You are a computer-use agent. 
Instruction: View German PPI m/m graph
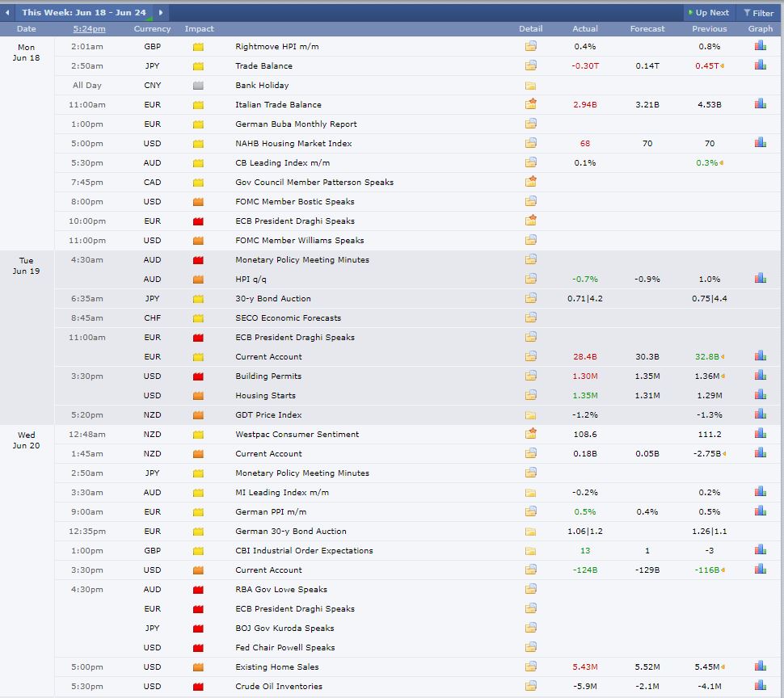point(760,511)
